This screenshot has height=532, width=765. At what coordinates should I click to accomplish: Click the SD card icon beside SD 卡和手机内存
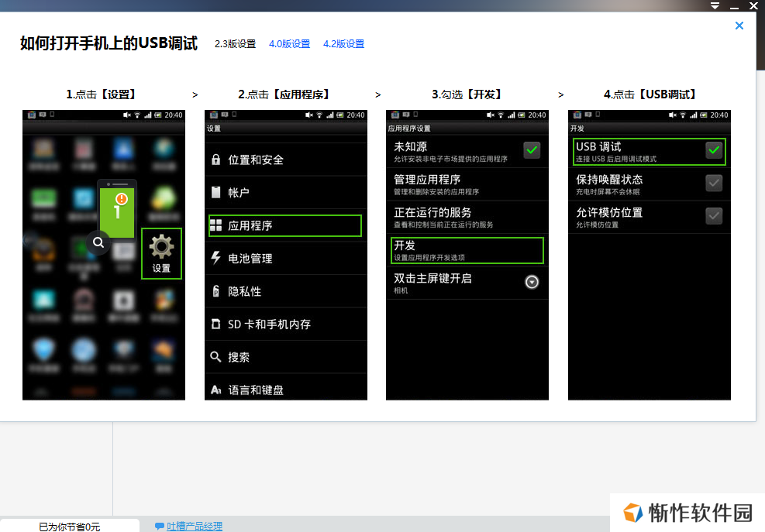[x=215, y=324]
